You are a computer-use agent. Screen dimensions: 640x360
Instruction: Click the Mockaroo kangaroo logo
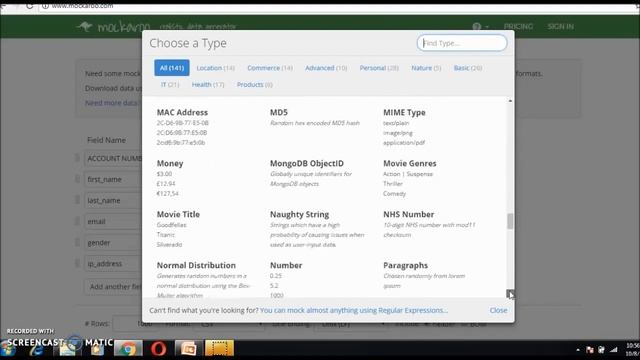click(85, 27)
